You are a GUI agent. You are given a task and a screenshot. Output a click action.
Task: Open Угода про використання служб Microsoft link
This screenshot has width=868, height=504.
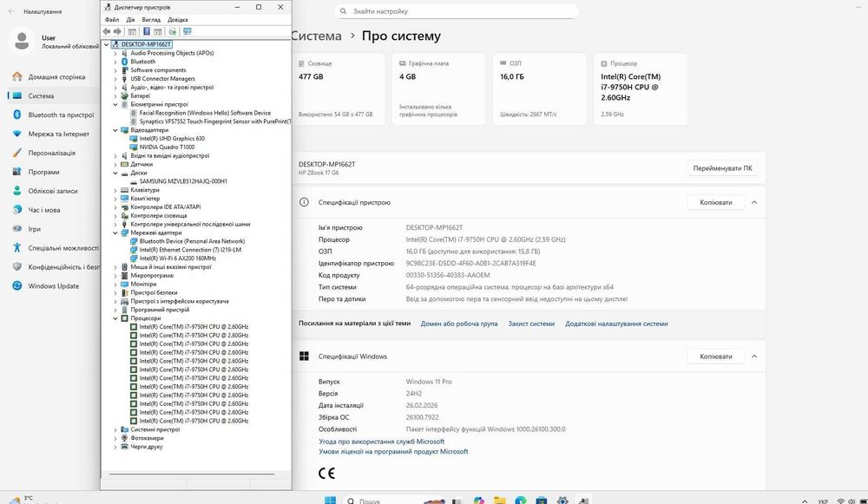381,442
